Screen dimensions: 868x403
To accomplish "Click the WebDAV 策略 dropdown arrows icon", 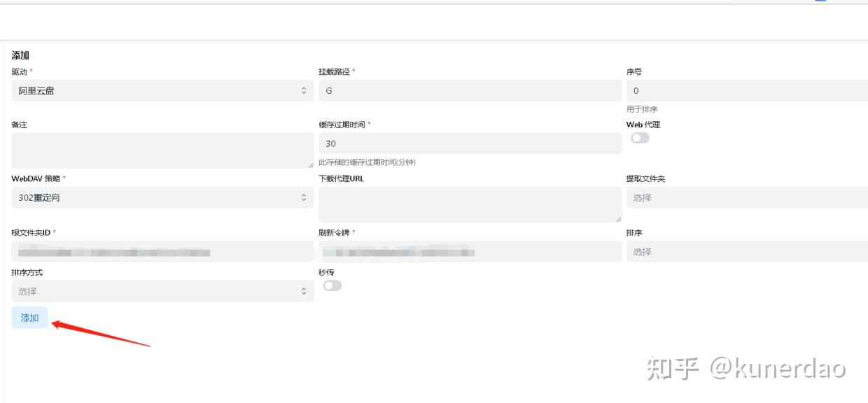I will click(304, 197).
